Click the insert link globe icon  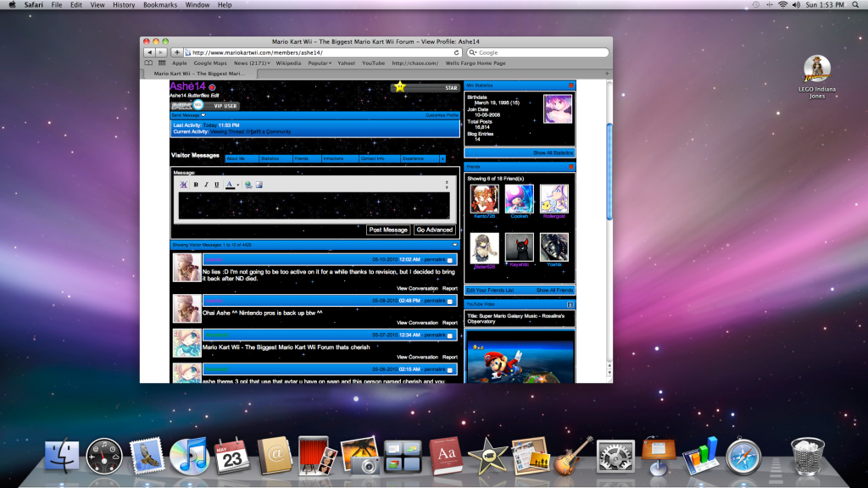[248, 185]
